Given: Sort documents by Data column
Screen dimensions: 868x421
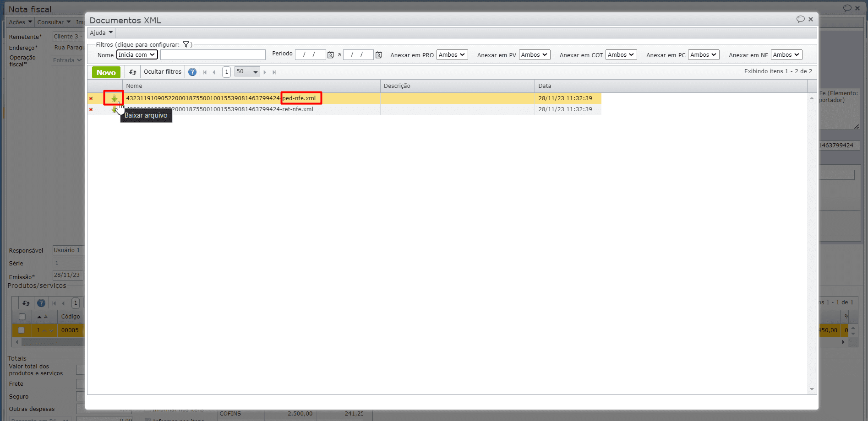Looking at the screenshot, I should click(671, 86).
